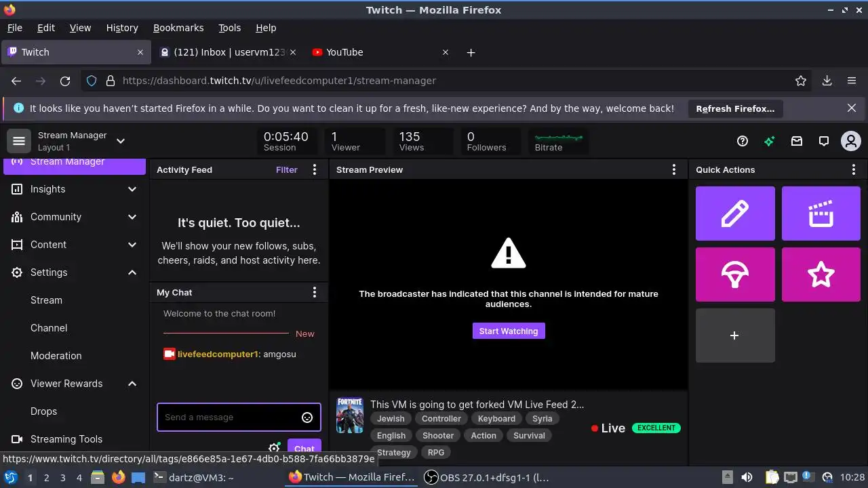Open Moderation settings in sidebar
This screenshot has width=868, height=488.
(x=56, y=356)
